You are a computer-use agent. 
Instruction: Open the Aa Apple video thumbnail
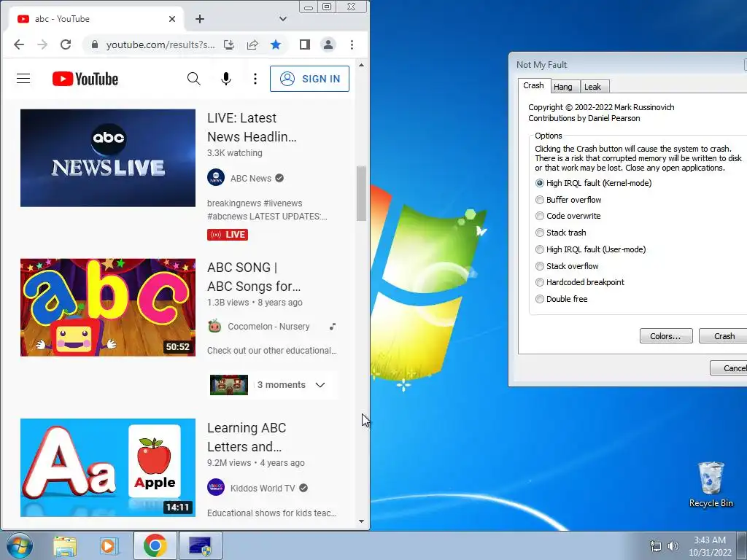pos(108,467)
